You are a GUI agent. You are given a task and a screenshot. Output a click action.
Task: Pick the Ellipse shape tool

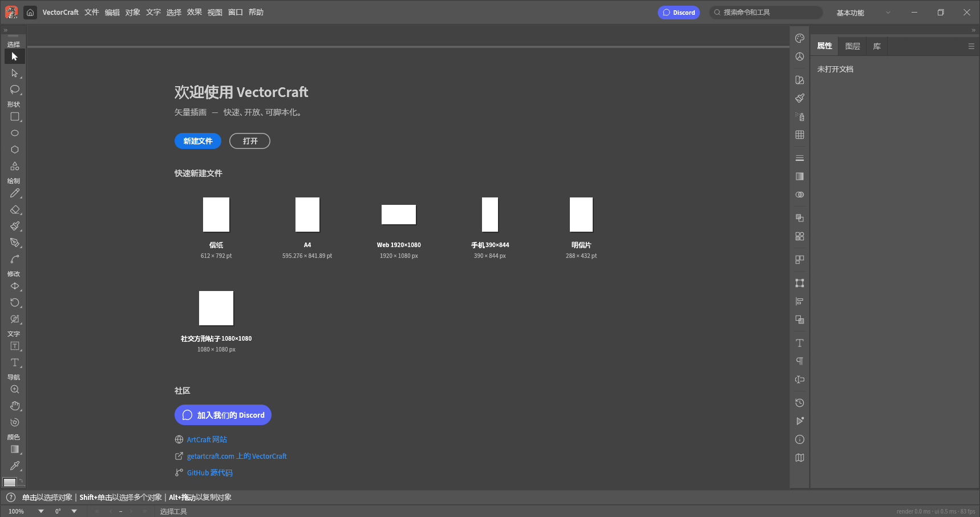point(15,133)
